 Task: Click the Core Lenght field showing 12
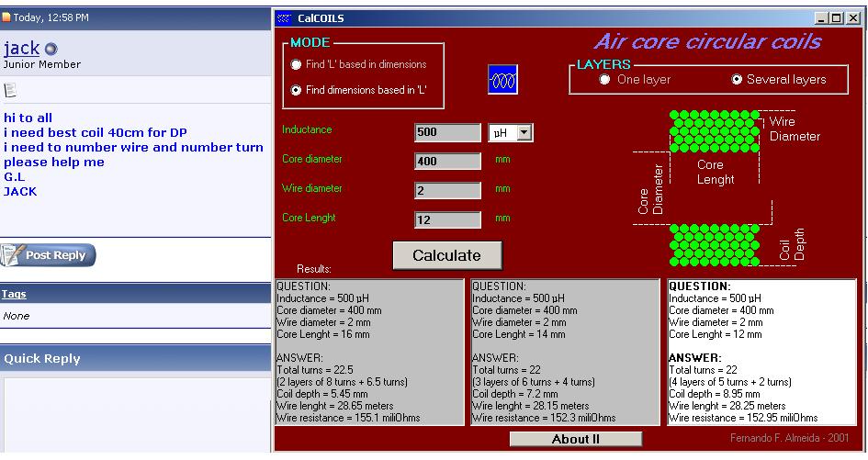[447, 219]
